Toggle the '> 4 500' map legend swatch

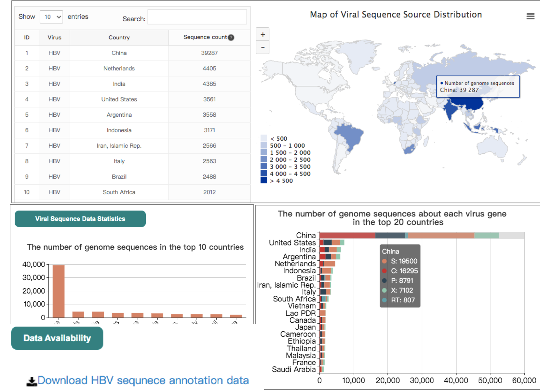(264, 181)
